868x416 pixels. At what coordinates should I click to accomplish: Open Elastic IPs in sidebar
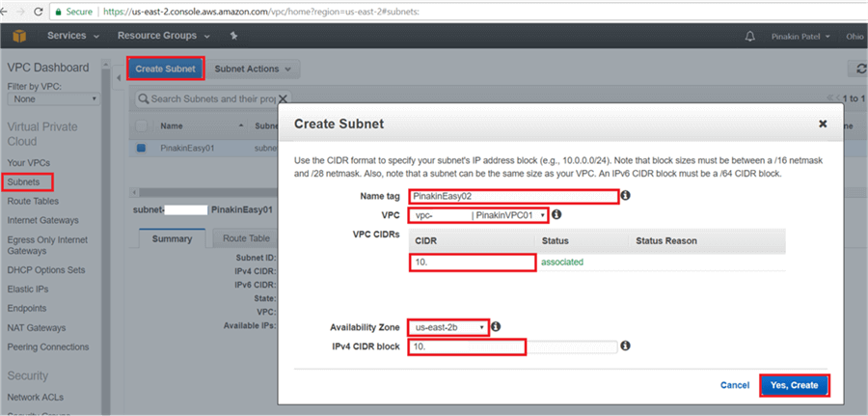pyautogui.click(x=28, y=290)
